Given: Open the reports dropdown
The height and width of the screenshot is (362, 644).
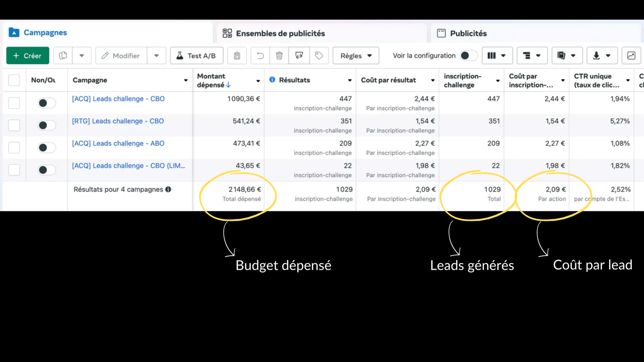Looking at the screenshot, I should 567,56.
